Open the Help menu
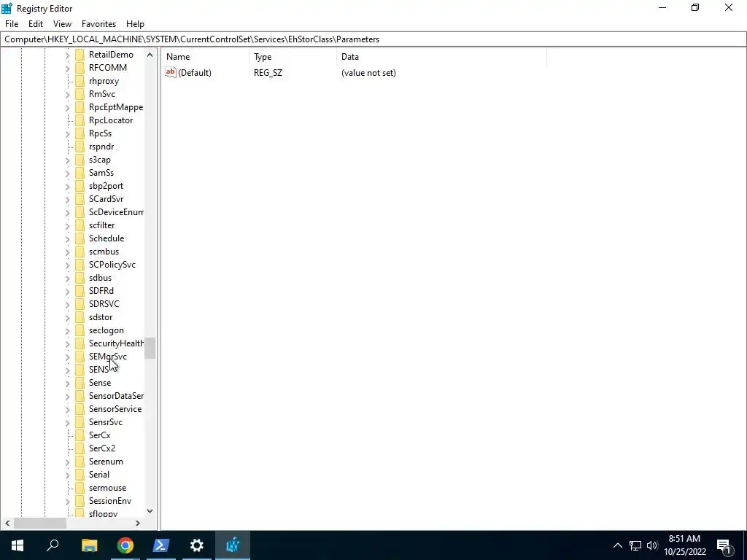747x560 pixels. pyautogui.click(x=135, y=24)
